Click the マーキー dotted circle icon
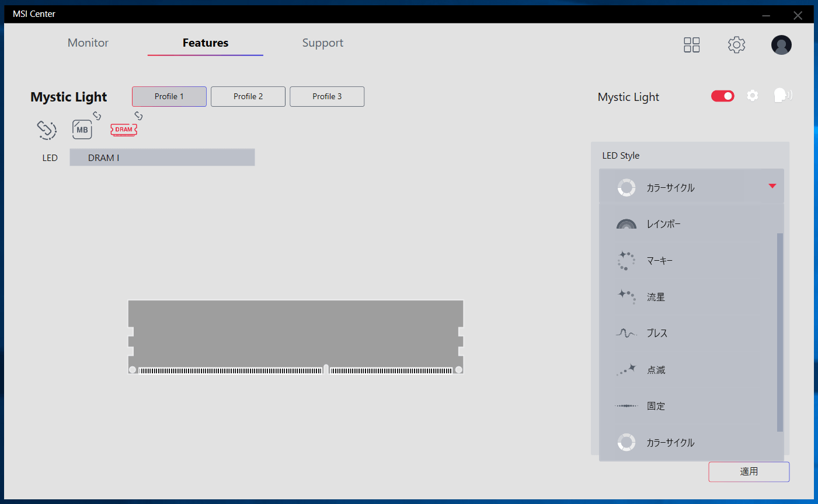This screenshot has width=818, height=504. click(x=626, y=261)
